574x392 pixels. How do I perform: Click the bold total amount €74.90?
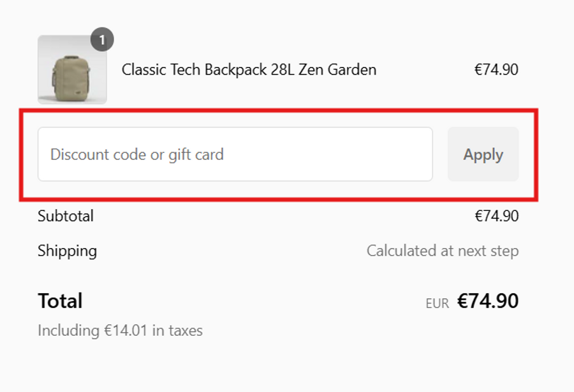tap(488, 301)
